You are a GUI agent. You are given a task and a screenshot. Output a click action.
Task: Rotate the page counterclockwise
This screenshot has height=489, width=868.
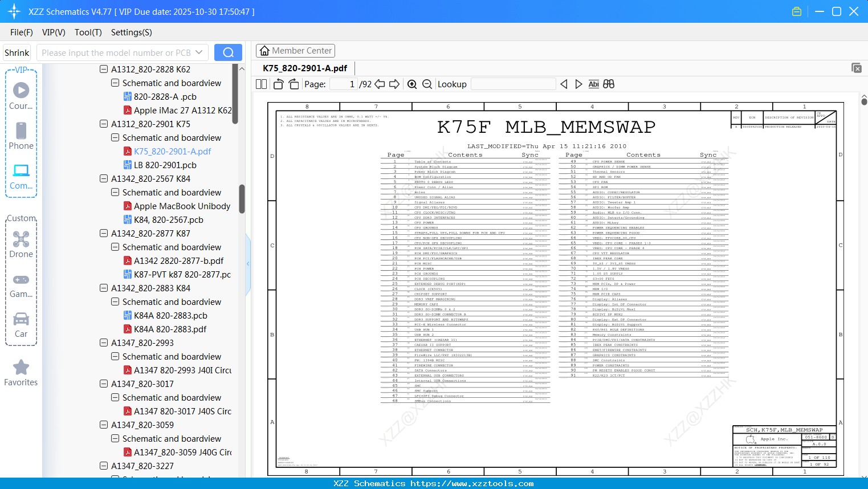click(x=279, y=84)
